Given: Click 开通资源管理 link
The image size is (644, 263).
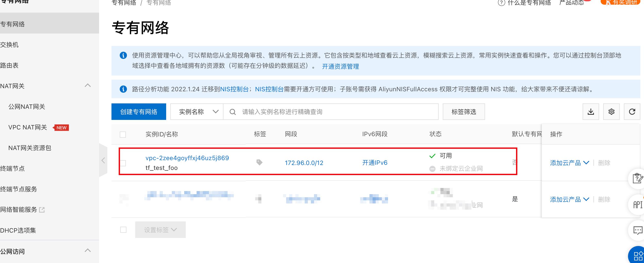Looking at the screenshot, I should (x=340, y=67).
